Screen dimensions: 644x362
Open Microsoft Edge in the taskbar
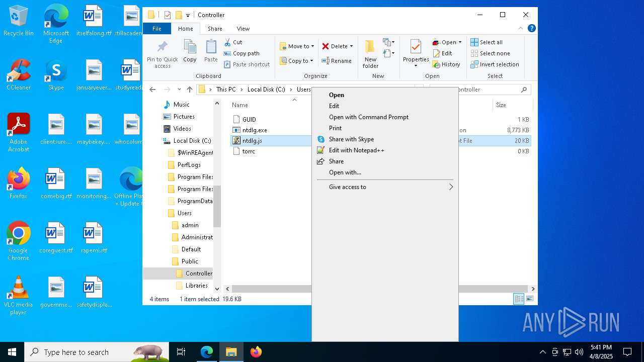pos(207,352)
